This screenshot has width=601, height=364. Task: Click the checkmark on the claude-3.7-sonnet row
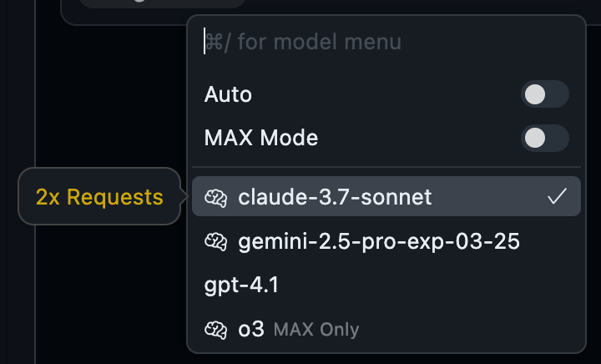(x=557, y=196)
